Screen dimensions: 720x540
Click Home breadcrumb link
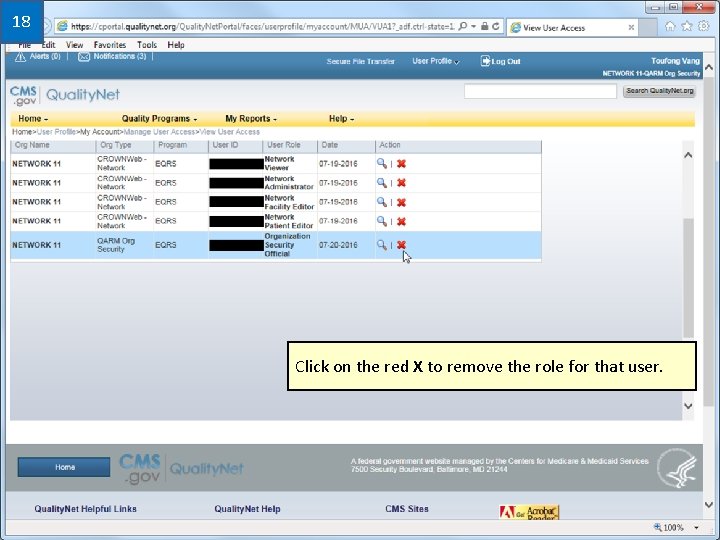(22, 132)
